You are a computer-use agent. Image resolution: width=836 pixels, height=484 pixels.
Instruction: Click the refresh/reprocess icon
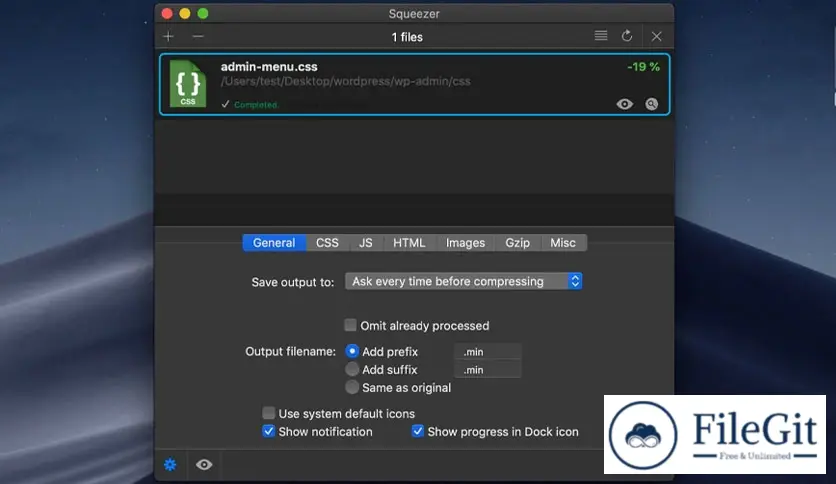[x=627, y=36]
